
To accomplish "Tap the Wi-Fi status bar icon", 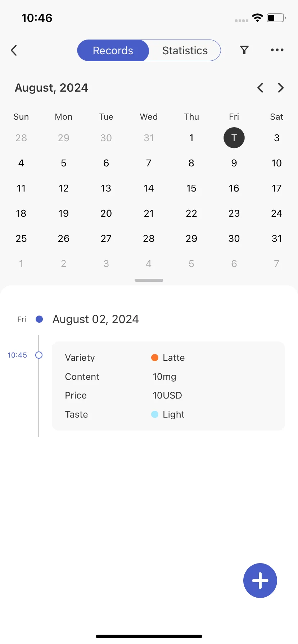I will coord(257,18).
